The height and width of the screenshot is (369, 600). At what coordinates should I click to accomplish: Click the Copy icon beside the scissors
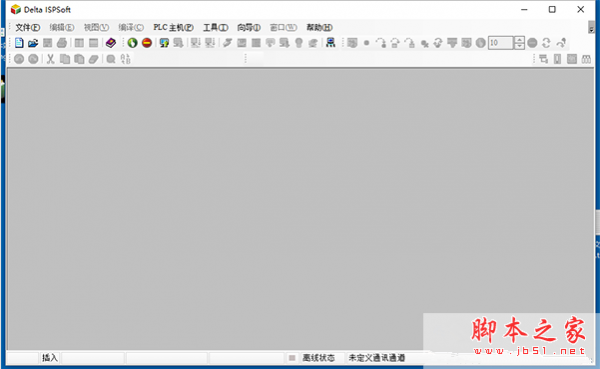point(65,59)
